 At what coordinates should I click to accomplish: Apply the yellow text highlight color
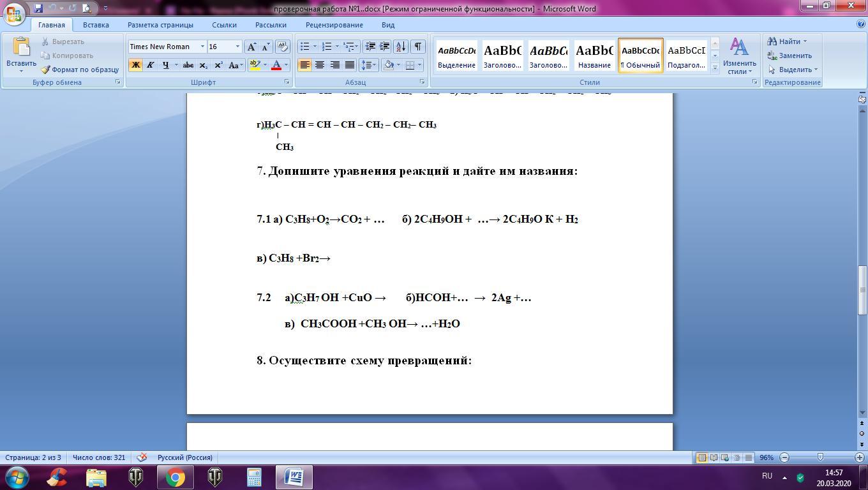pos(255,65)
